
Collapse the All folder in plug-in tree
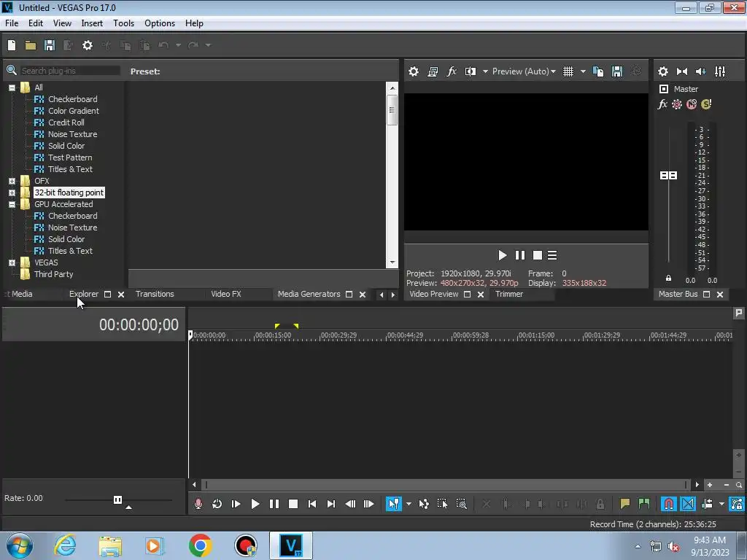(x=12, y=87)
